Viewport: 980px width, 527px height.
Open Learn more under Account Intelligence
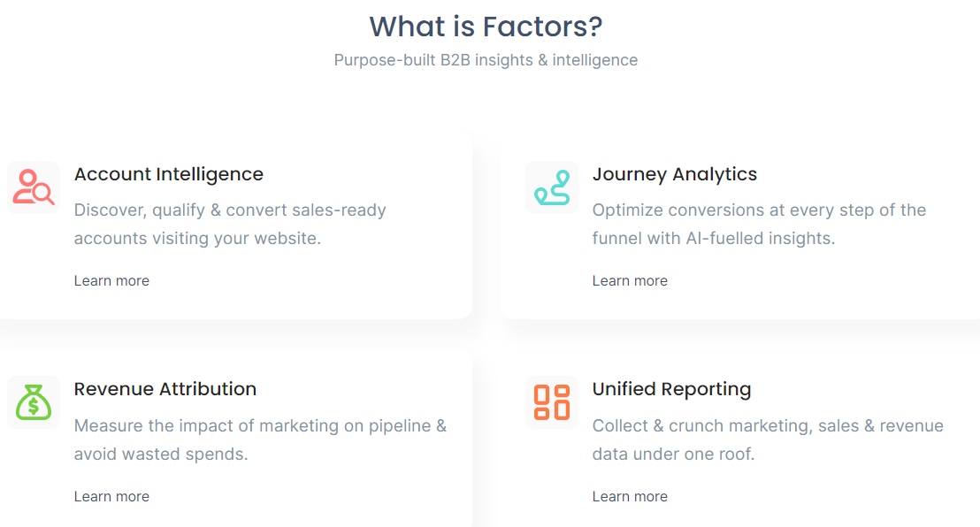[111, 280]
